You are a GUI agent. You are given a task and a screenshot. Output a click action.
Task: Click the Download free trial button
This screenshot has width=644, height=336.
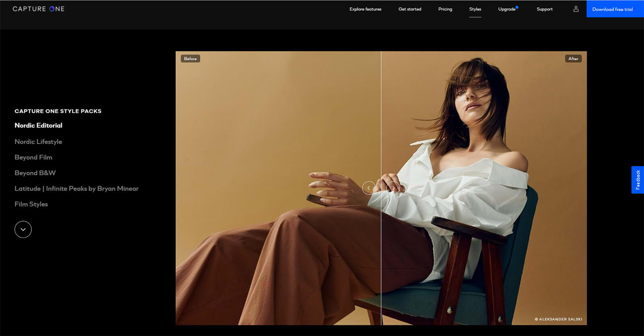(612, 9)
